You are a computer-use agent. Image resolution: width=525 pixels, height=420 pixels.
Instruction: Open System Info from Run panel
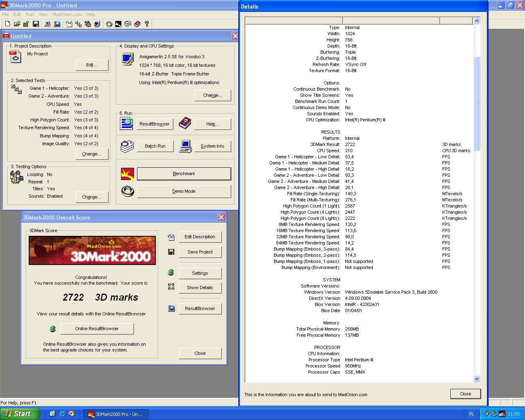tap(212, 146)
